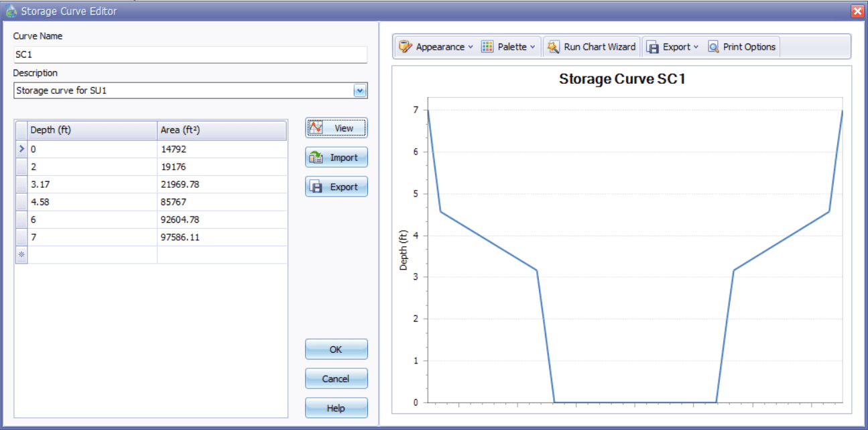The width and height of the screenshot is (868, 430).
Task: Open the Appearance settings using its paint icon
Action: (405, 46)
